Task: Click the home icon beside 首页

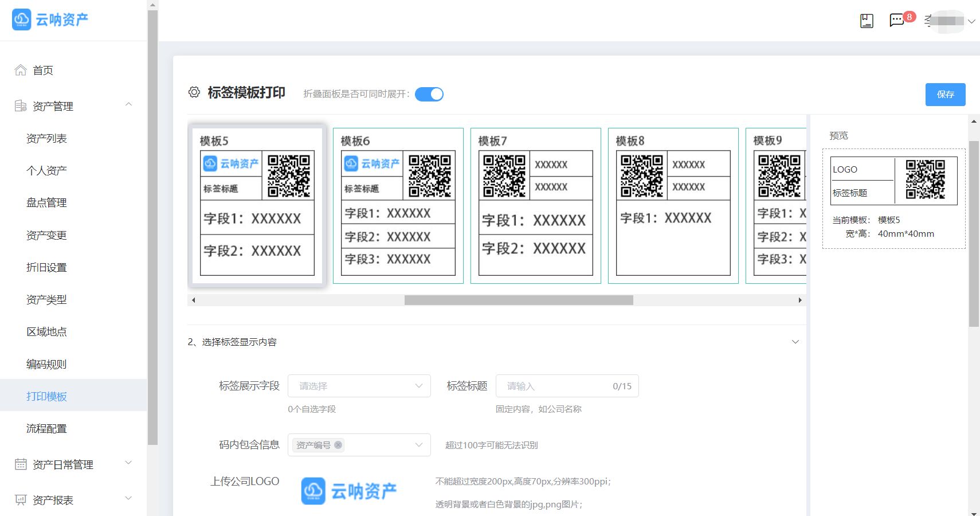Action: coord(21,70)
